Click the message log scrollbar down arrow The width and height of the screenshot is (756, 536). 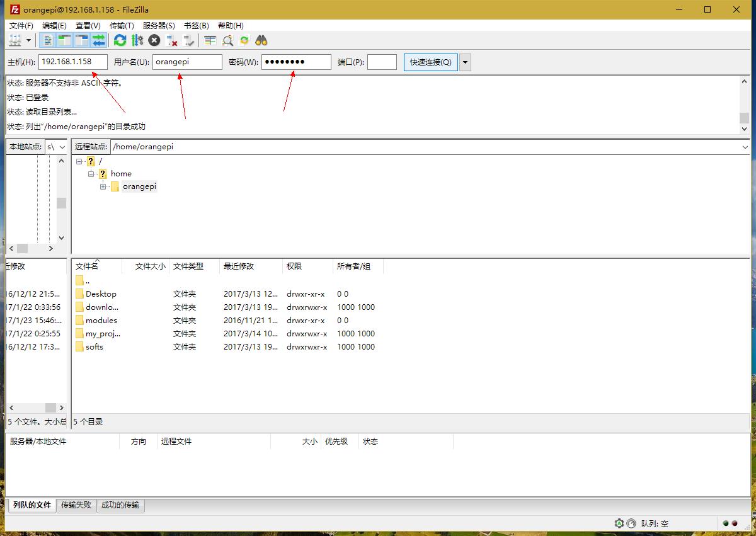[x=745, y=128]
